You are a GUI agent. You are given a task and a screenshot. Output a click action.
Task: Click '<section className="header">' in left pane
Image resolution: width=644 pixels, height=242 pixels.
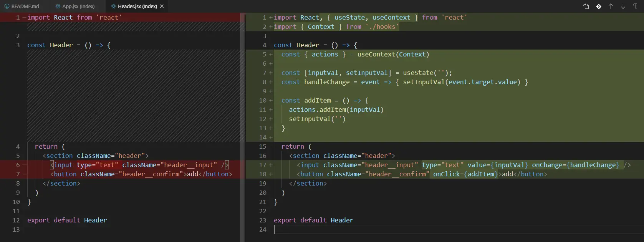(x=96, y=156)
